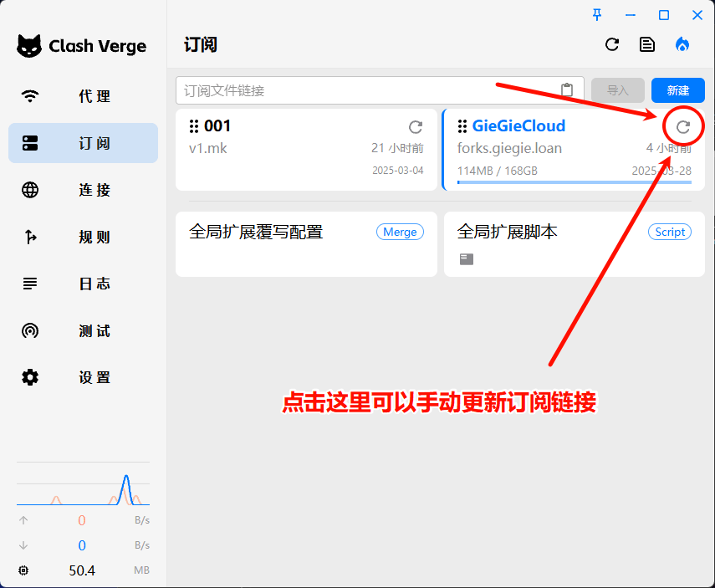The height and width of the screenshot is (588, 715).
Task: Open the 代理 (Proxy) page
Action: 83,96
